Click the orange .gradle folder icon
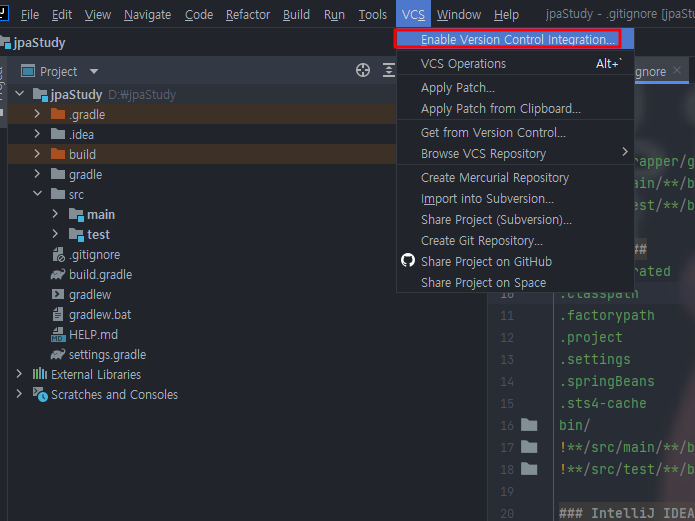695x521 pixels. coord(58,114)
